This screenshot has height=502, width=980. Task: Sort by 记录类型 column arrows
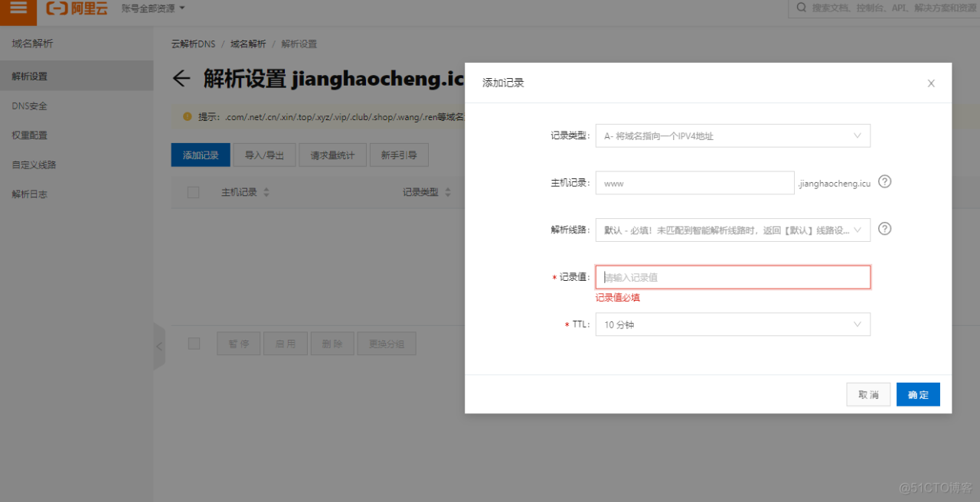[x=448, y=193]
